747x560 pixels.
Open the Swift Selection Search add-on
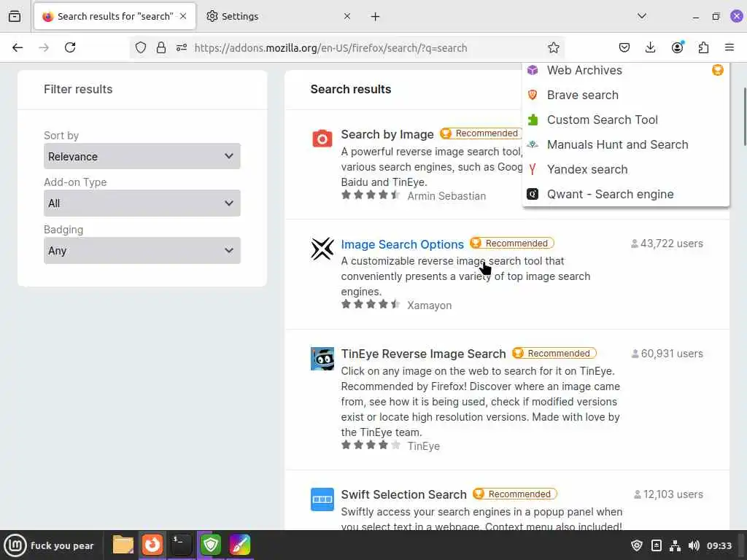(x=403, y=494)
